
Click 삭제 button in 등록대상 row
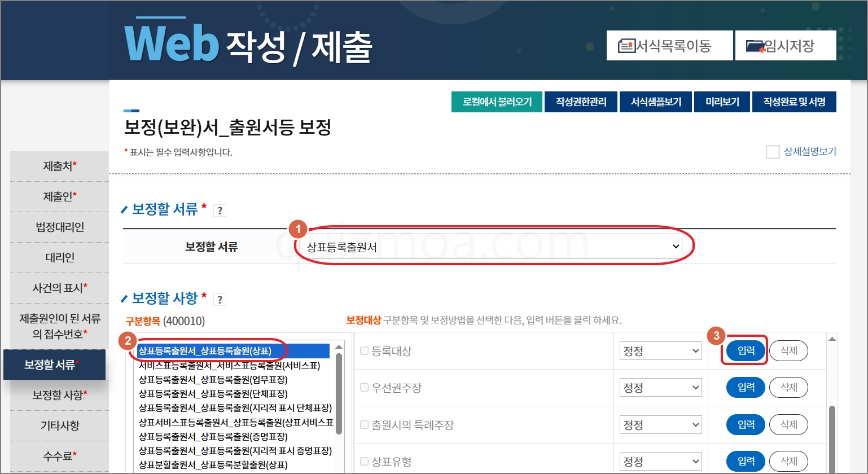point(788,351)
